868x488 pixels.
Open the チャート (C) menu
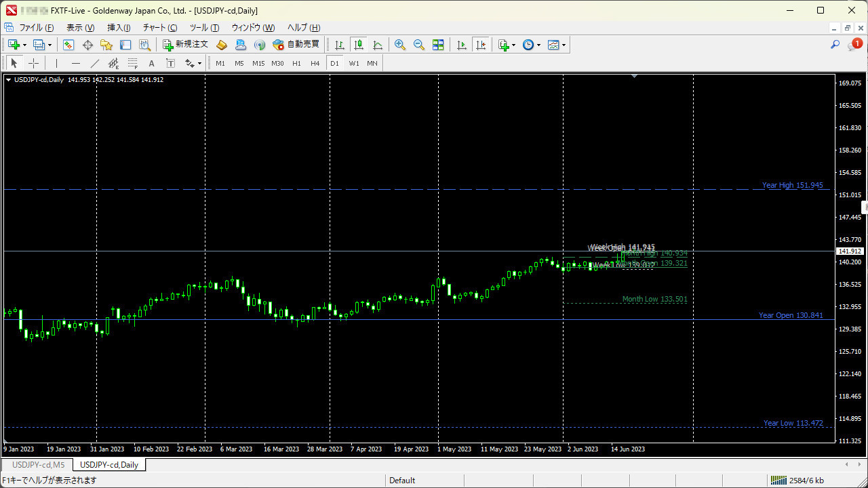point(160,28)
